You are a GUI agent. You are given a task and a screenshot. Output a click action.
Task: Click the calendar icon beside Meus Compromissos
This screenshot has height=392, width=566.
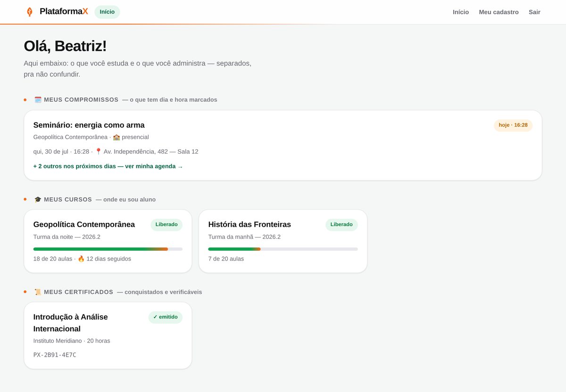tap(38, 100)
